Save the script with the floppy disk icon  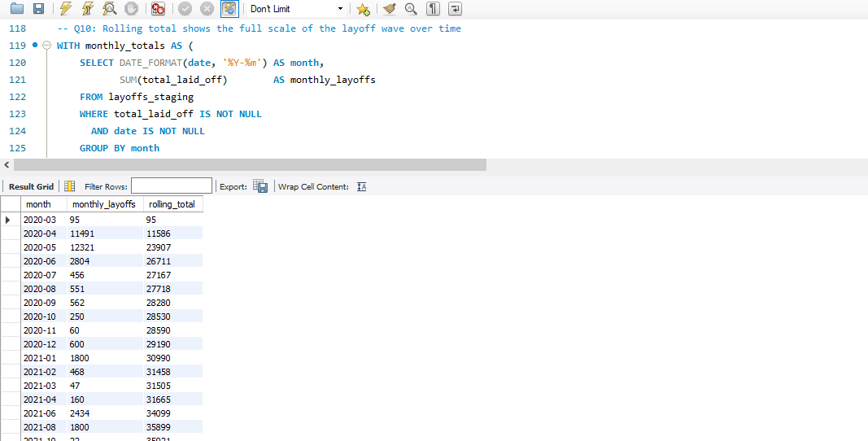tap(38, 8)
